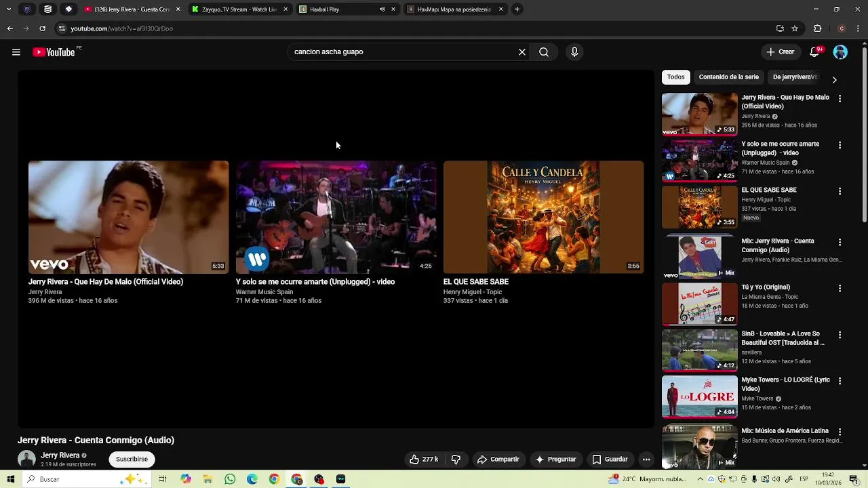Open options for SinB Loveable video
Image resolution: width=868 pixels, height=488 pixels.
pos(840,335)
